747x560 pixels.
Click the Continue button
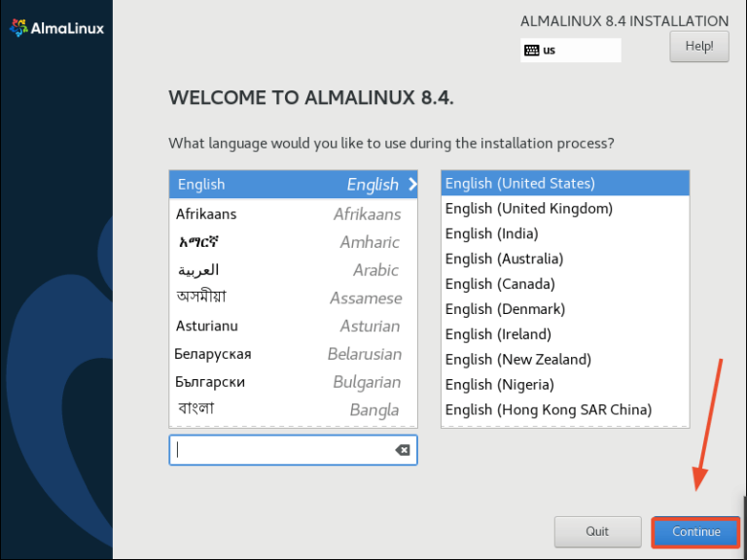pos(695,532)
